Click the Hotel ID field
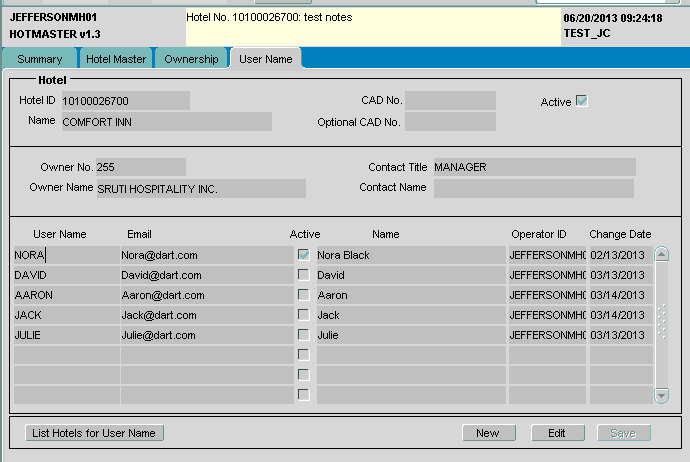Viewport: 690px width, 462px height. (x=124, y=101)
